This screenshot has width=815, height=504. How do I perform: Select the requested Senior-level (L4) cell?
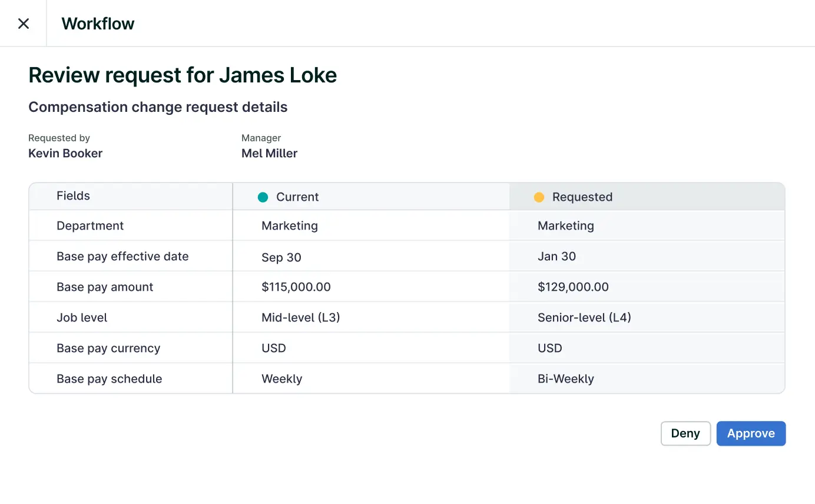point(584,317)
